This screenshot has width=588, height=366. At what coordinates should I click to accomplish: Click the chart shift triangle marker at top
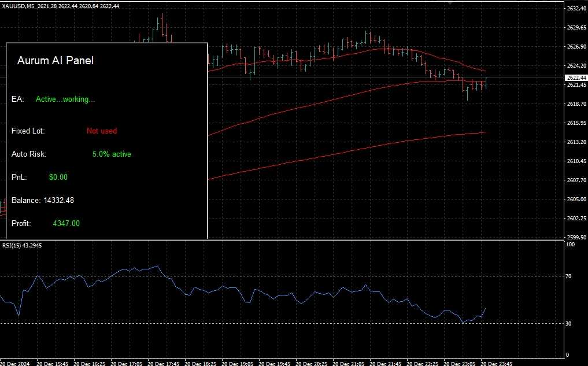[x=450, y=2]
